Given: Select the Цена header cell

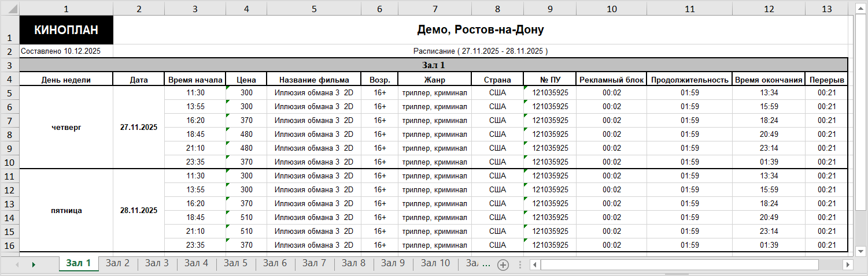Looking at the screenshot, I should 247,80.
